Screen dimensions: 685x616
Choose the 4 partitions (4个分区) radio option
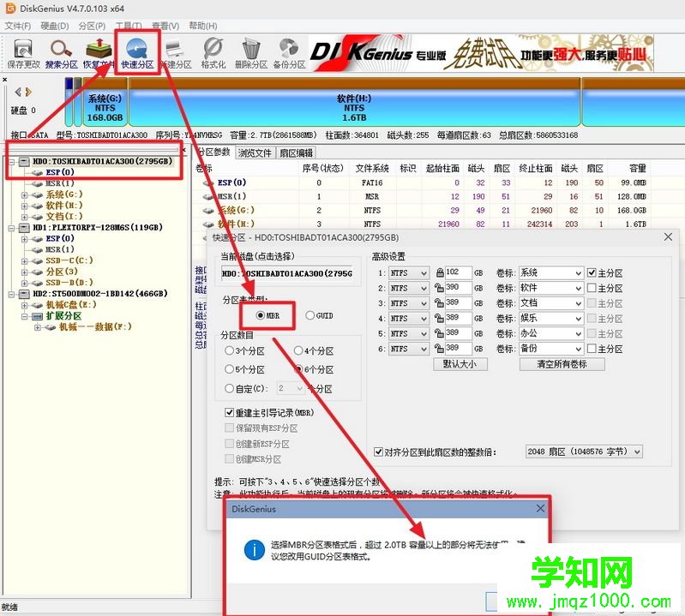click(314, 350)
